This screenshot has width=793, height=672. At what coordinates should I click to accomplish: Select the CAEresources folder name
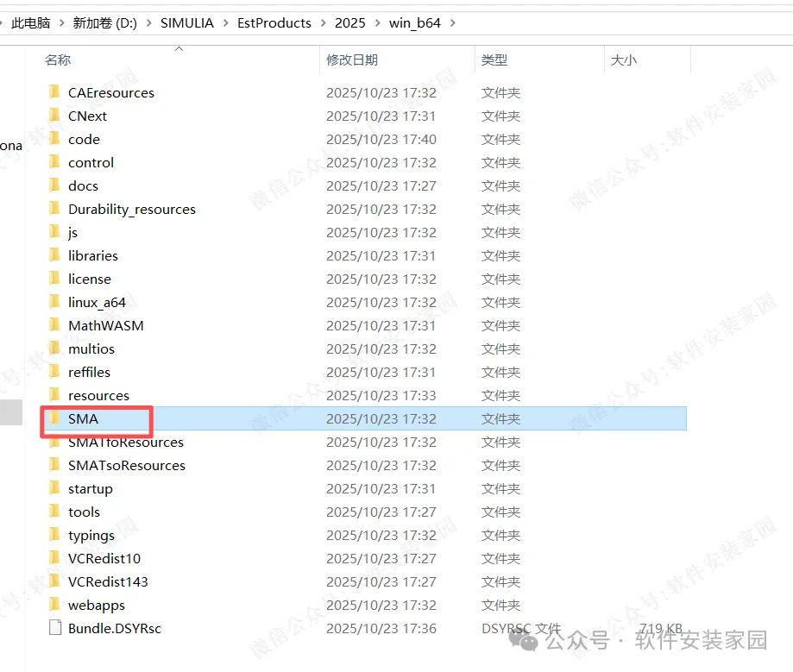(x=111, y=92)
